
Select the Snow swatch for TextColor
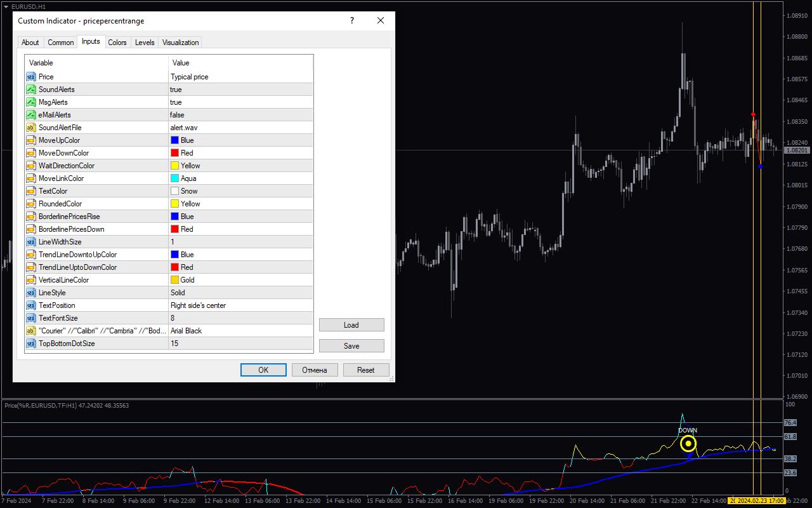tap(174, 191)
